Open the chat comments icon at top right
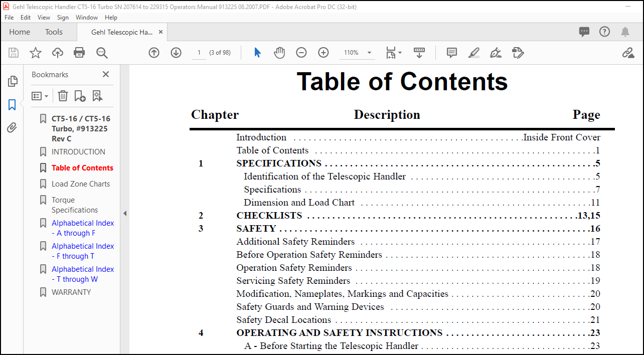Image resolution: width=644 pixels, height=355 pixels. pyautogui.click(x=584, y=32)
